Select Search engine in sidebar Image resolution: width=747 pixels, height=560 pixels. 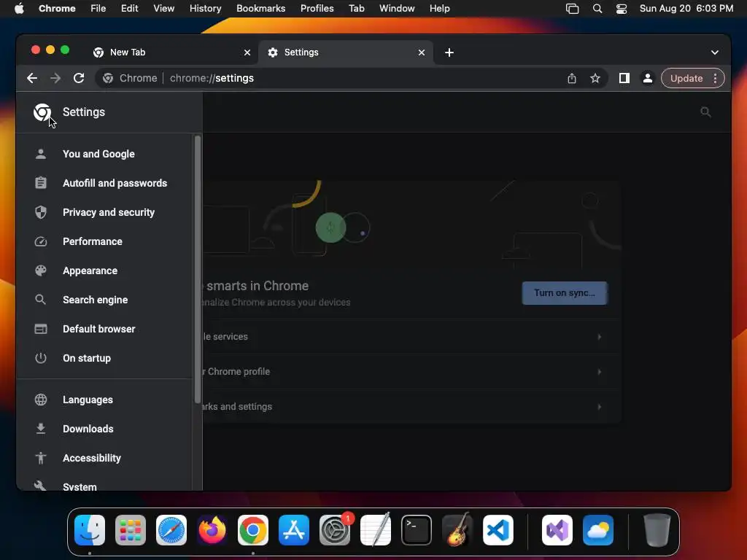(96, 300)
